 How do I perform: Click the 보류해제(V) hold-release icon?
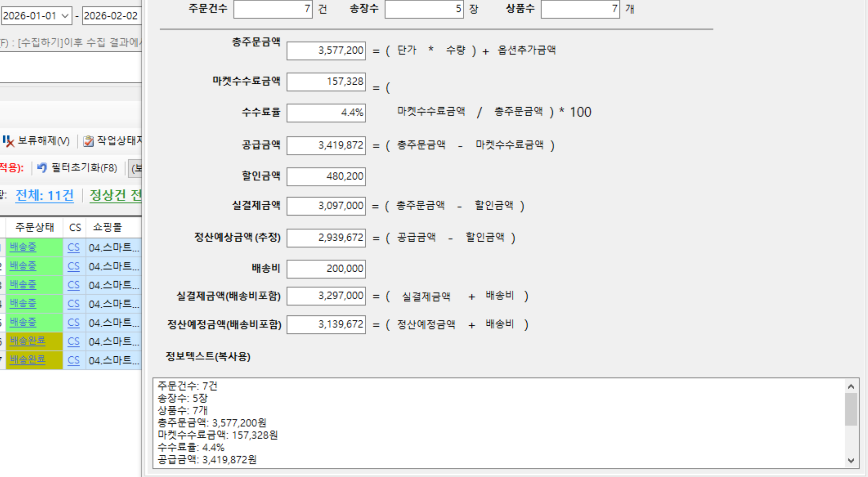8,141
